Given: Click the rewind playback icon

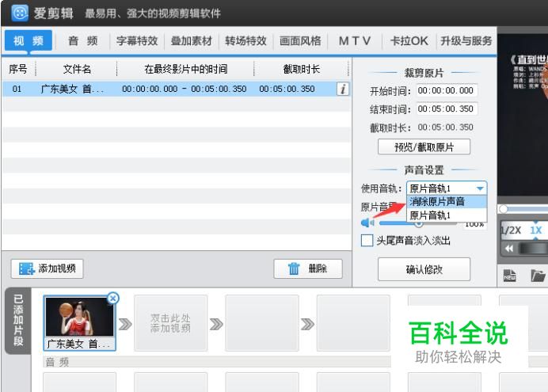Looking at the screenshot, I should click(x=509, y=249).
